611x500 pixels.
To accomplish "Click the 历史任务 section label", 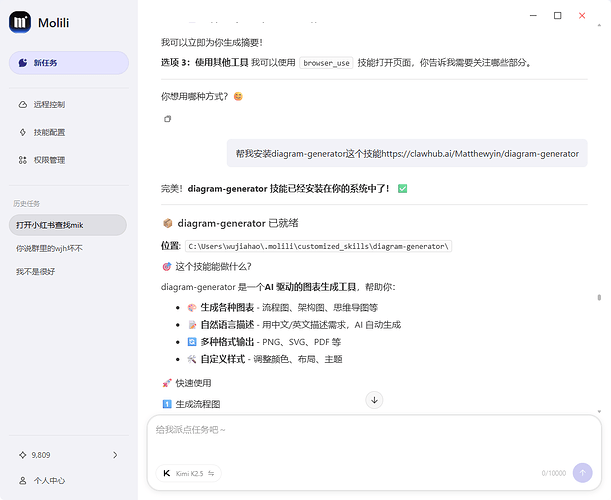I will (26, 203).
